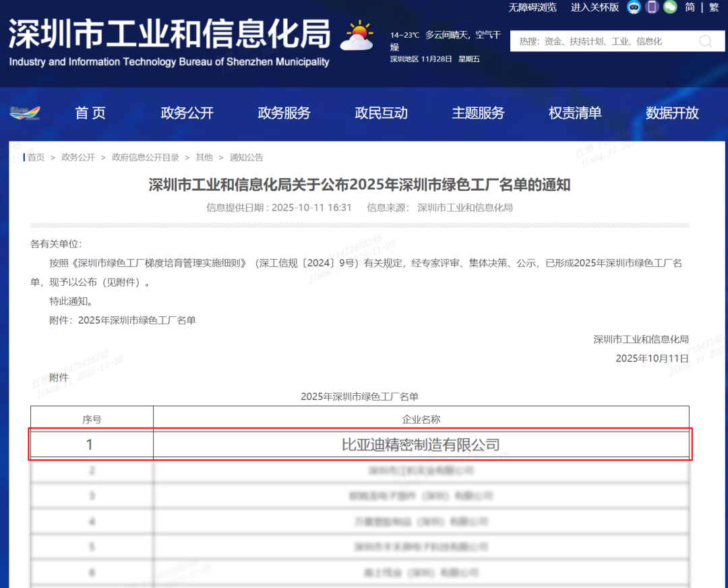Image resolution: width=728 pixels, height=588 pixels.
Task: Click 通知公告 in the breadcrumb
Action: click(247, 157)
